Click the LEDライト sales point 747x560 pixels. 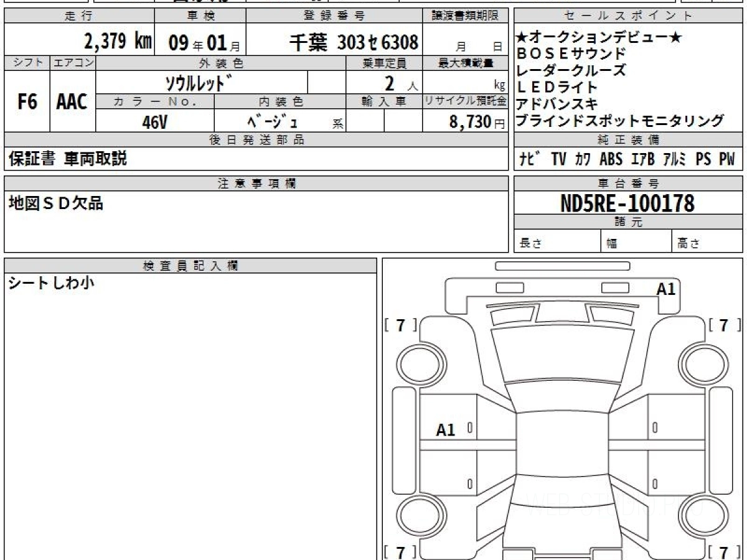[557, 87]
